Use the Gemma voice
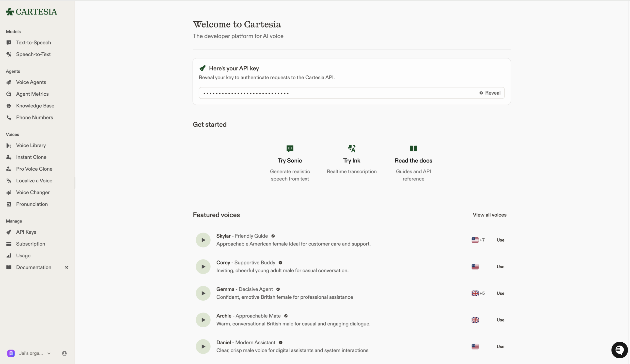 500,293
